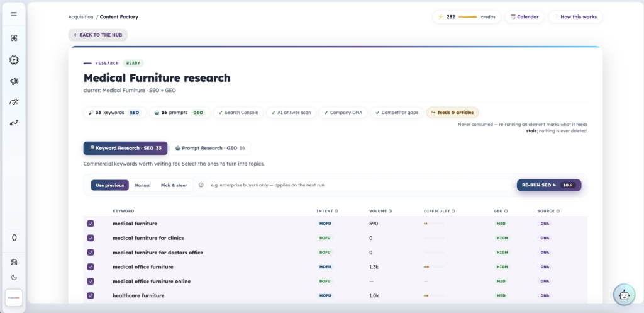Click the info icon next to DIFFICULTY

453,211
